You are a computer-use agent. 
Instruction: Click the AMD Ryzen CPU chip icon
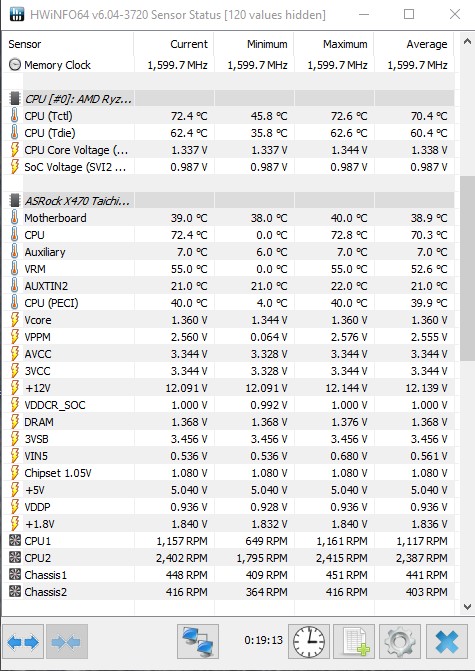(x=15, y=99)
